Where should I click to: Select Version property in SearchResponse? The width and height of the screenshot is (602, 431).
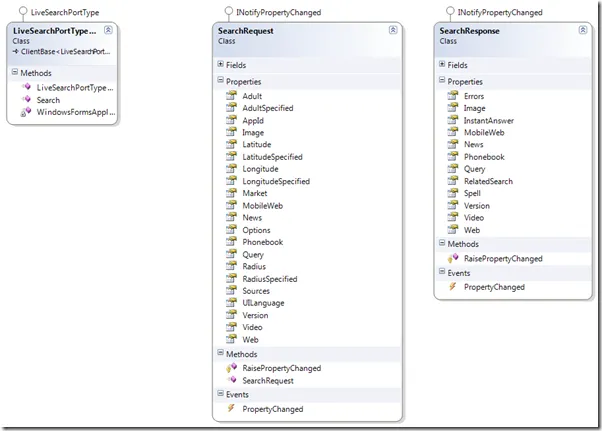click(476, 206)
